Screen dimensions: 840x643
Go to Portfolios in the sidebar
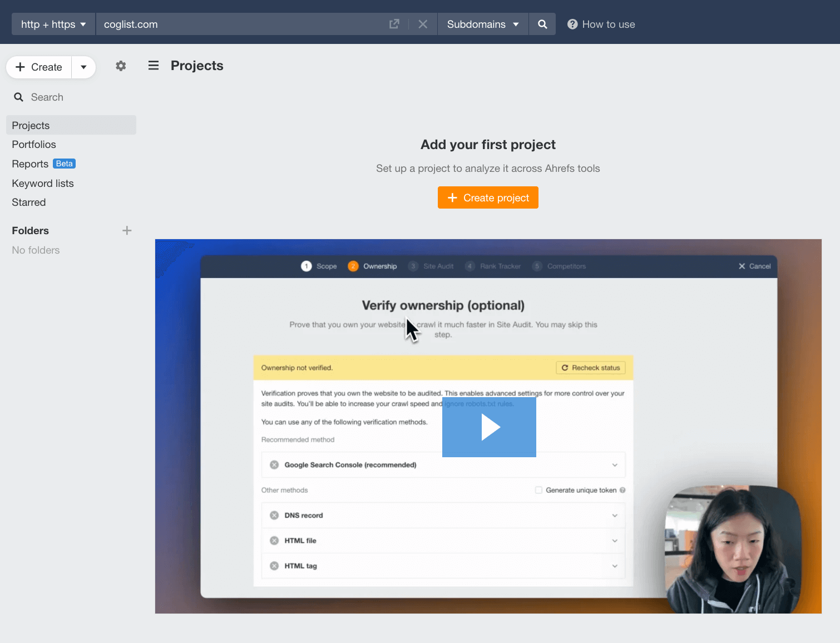pyautogui.click(x=34, y=144)
